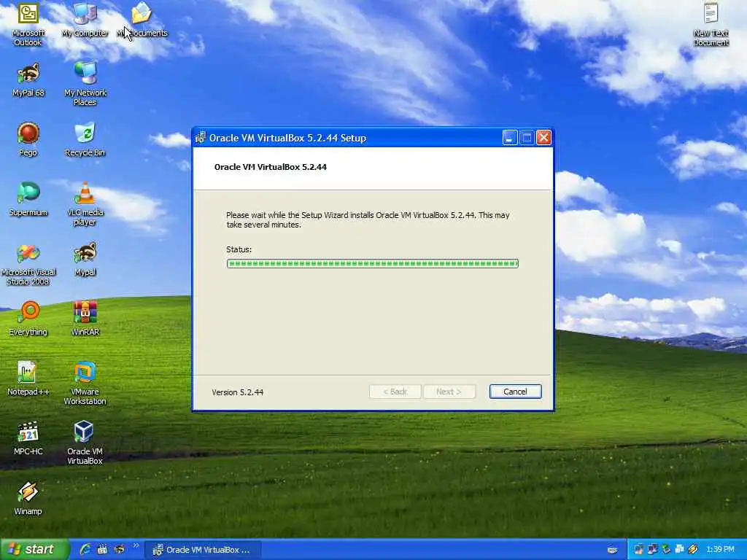Expand the Quick Launch overflow chevron
747x560 pixels.
pyautogui.click(x=136, y=545)
